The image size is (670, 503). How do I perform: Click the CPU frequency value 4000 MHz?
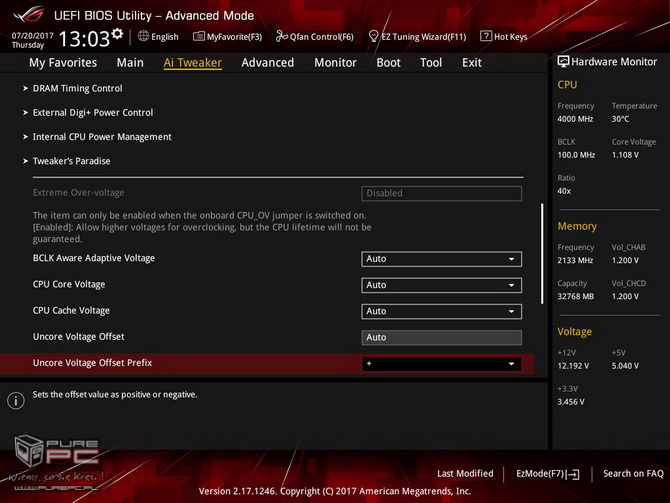[575, 119]
